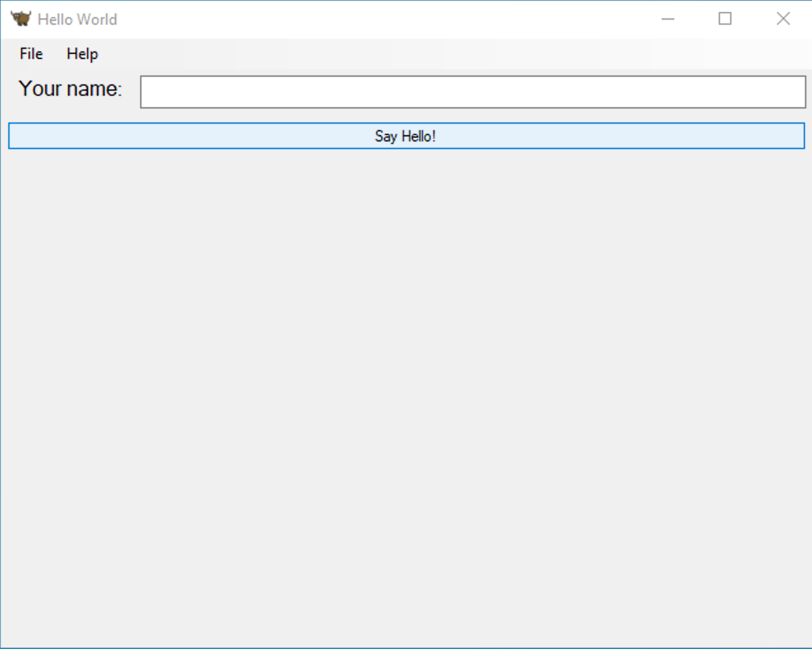This screenshot has width=812, height=649.
Task: Maximize the Hello World window
Action: coord(725,19)
